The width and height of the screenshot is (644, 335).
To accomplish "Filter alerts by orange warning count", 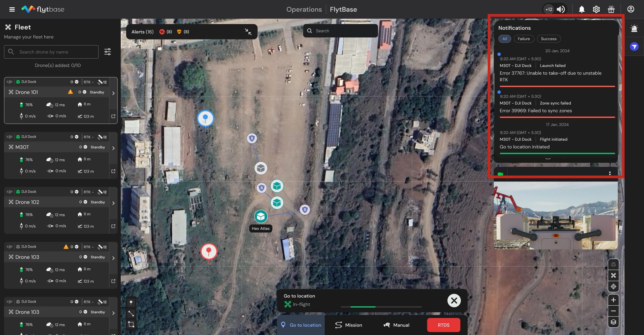I will click(183, 32).
